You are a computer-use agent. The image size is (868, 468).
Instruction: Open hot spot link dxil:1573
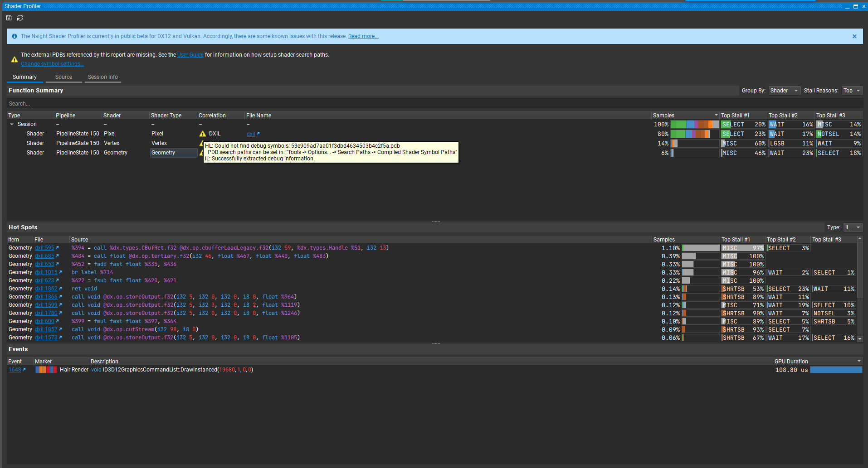click(46, 338)
